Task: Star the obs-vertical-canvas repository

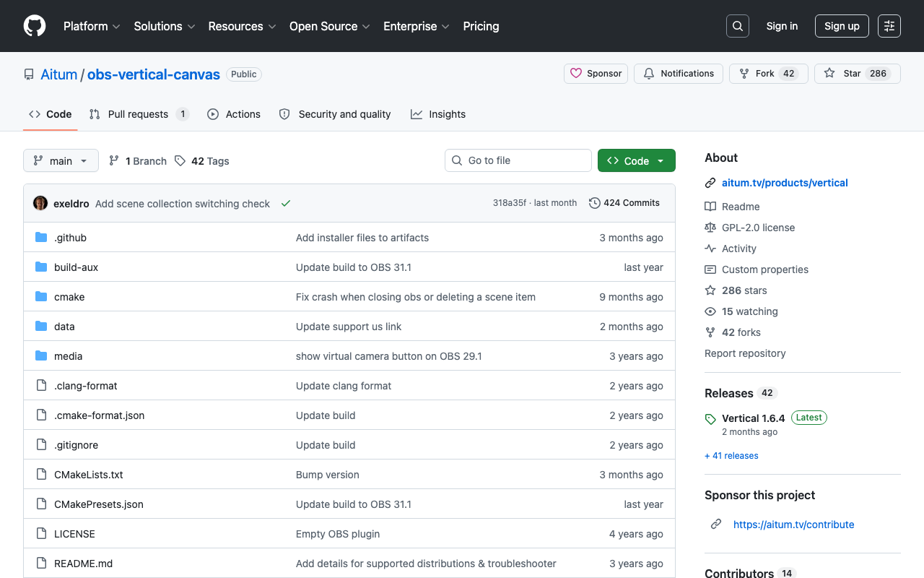Action: click(858, 74)
